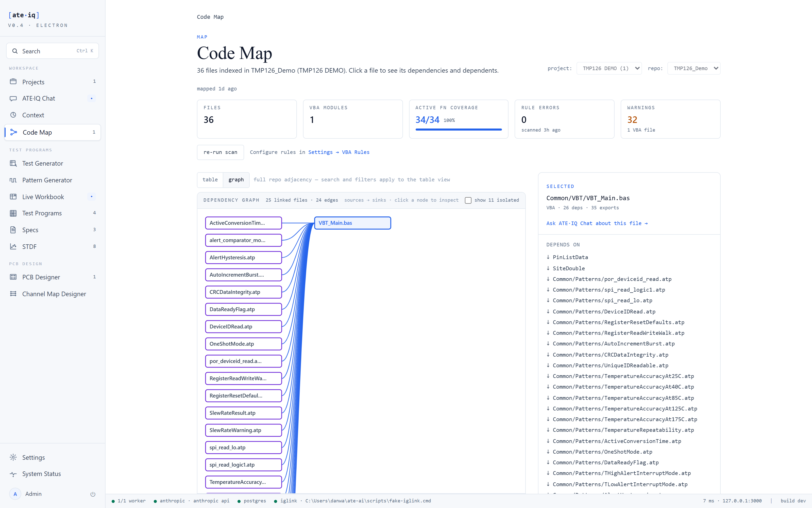Click the Specs document icon
The height and width of the screenshot is (508, 812).
pyautogui.click(x=13, y=230)
